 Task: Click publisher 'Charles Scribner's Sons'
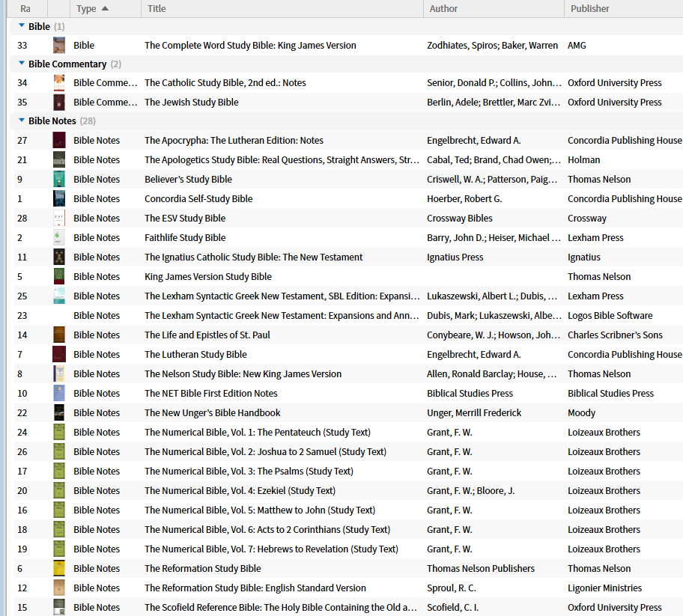pyautogui.click(x=615, y=335)
